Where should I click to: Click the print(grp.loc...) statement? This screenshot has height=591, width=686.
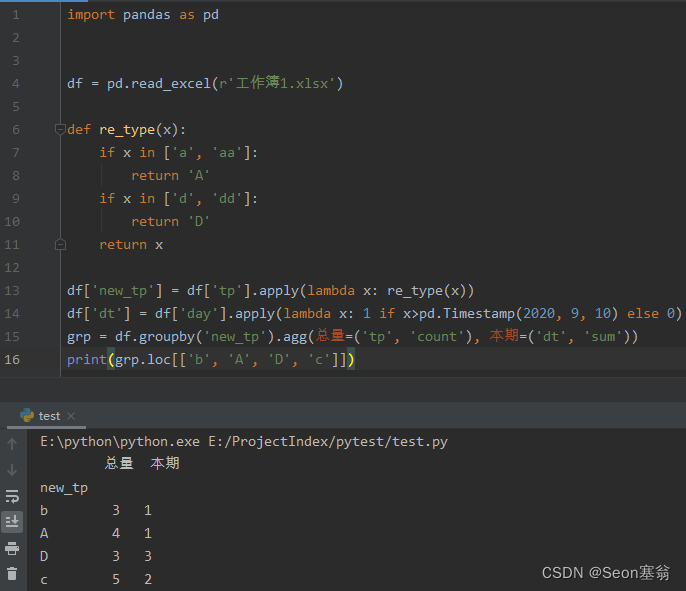[x=211, y=360]
